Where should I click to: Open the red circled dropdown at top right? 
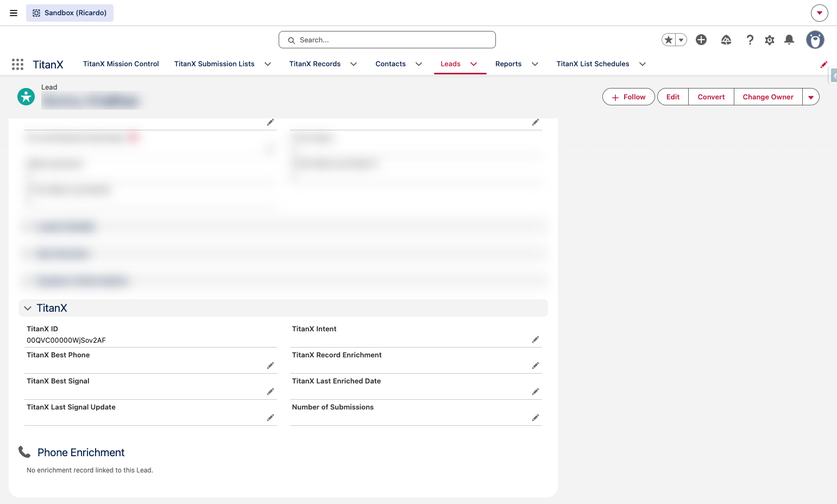[x=820, y=13]
